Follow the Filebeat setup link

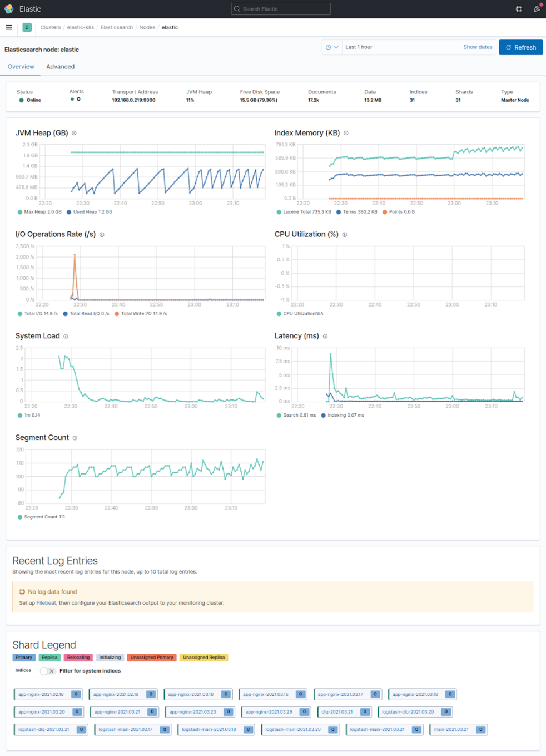point(46,603)
